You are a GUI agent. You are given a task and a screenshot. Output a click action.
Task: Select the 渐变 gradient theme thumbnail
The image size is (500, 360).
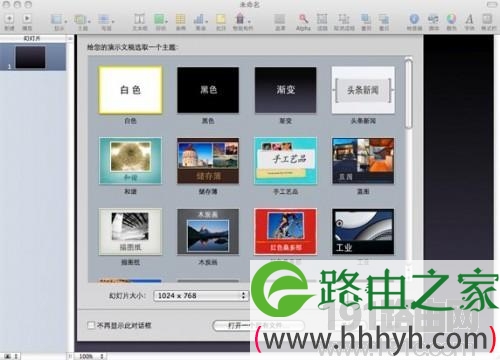(286, 90)
